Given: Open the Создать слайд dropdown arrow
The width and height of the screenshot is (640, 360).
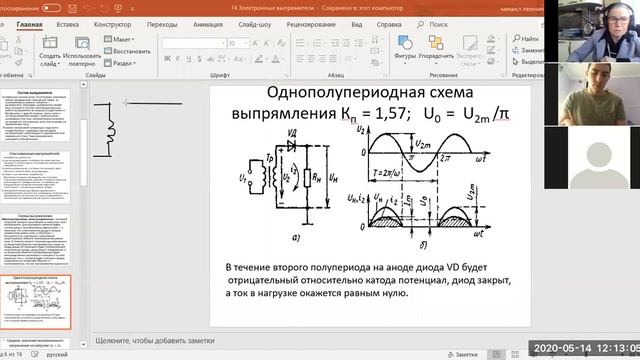Looking at the screenshot, I should tap(59, 64).
